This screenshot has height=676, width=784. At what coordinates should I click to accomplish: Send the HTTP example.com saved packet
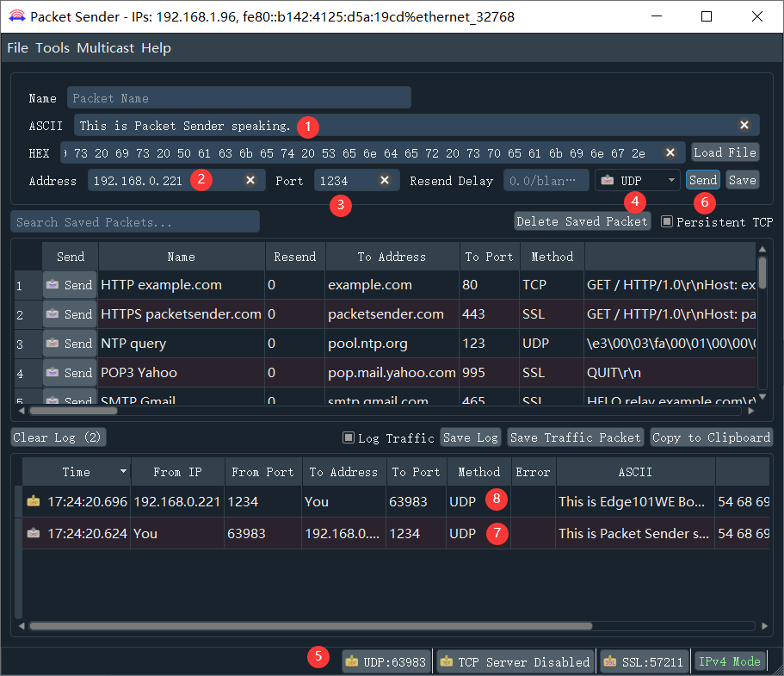click(x=70, y=285)
